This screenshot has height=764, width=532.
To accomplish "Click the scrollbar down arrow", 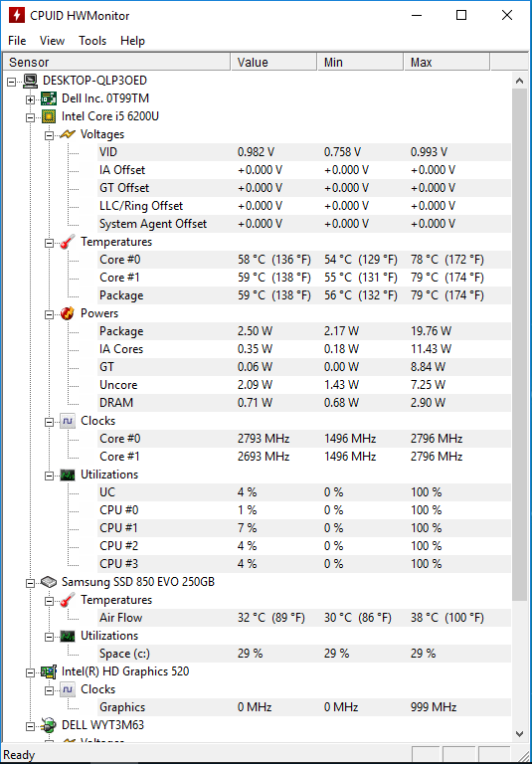I will [520, 734].
